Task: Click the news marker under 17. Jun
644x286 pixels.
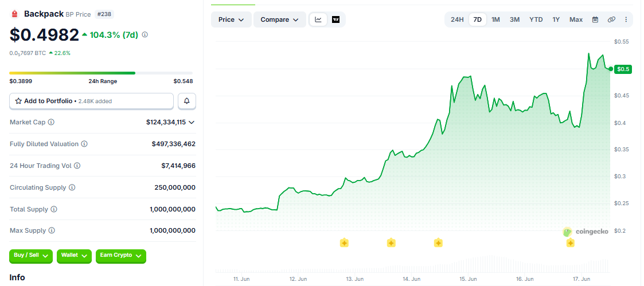Action: pos(570,243)
